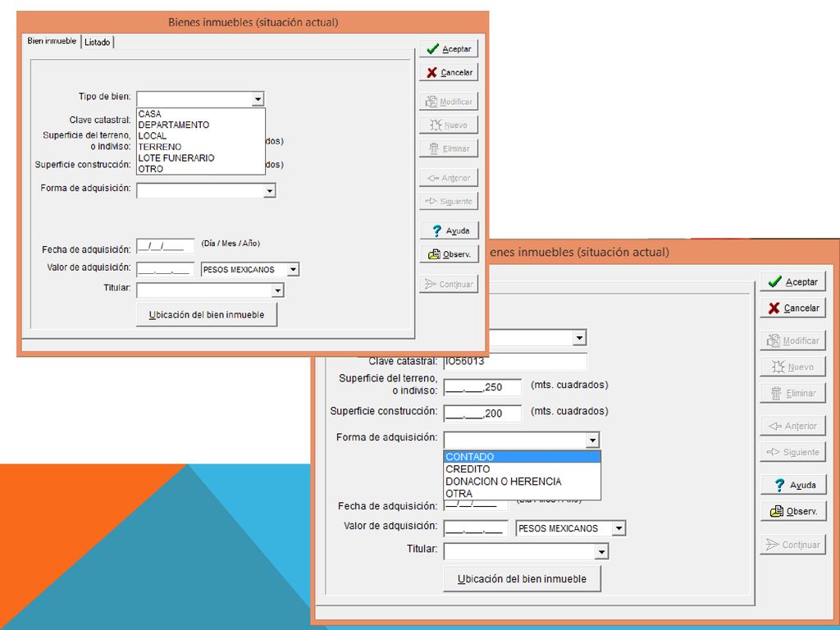Click Eliminar trash button in upper window

pos(449,148)
